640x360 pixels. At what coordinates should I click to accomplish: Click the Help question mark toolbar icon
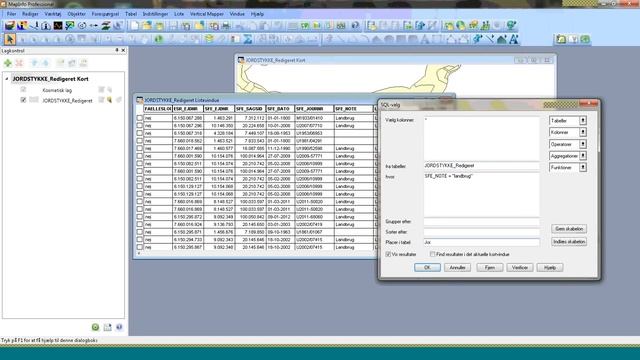(x=355, y=26)
